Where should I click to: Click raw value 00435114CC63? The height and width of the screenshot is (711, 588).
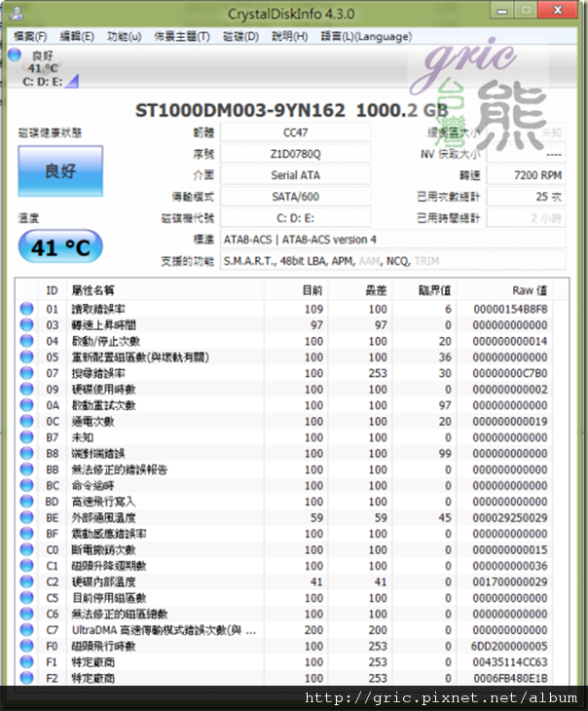point(510,662)
